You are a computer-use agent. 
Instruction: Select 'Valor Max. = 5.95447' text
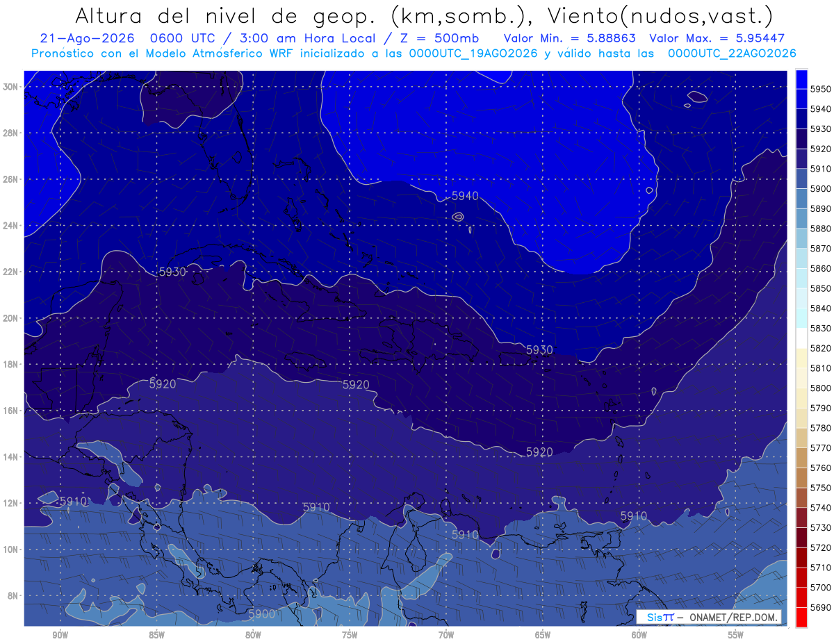click(x=717, y=38)
